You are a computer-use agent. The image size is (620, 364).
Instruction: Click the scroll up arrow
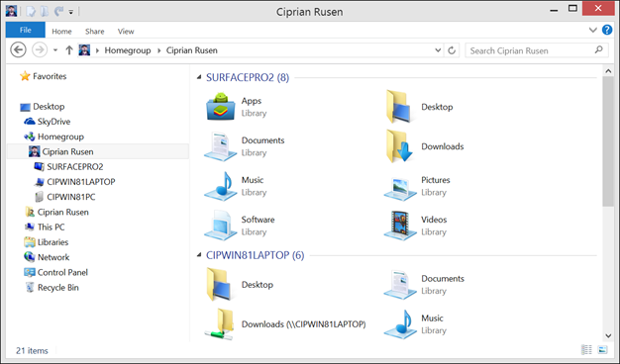608,71
